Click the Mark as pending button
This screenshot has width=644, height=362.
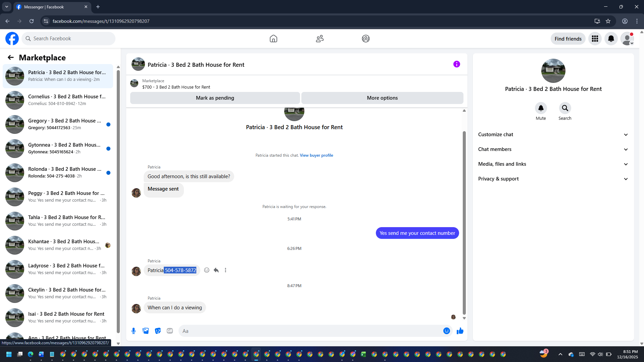click(x=215, y=98)
